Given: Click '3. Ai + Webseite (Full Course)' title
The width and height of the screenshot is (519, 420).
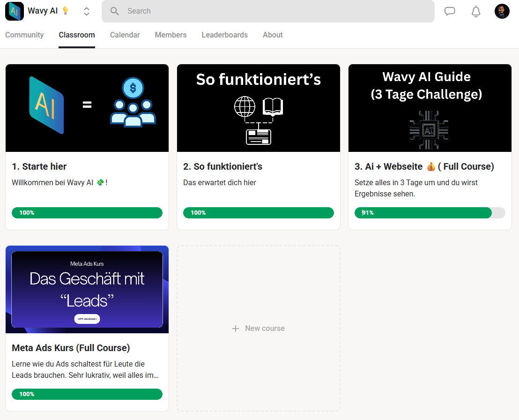Looking at the screenshot, I should (424, 166).
